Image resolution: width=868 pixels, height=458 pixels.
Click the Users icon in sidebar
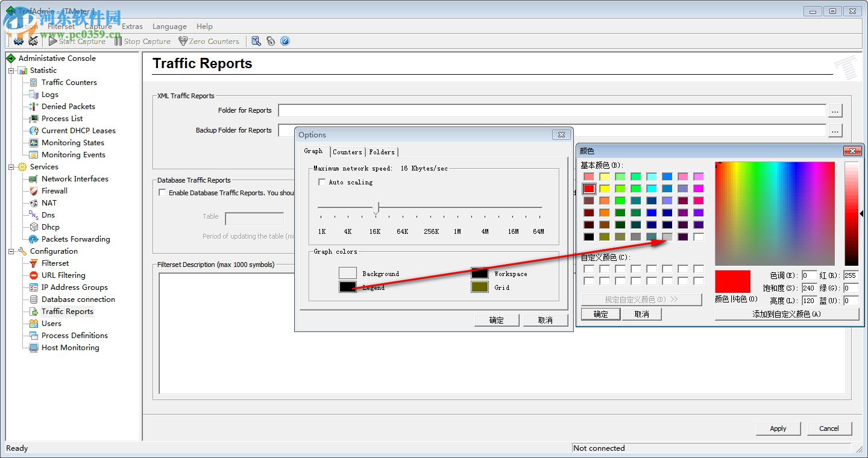(34, 324)
